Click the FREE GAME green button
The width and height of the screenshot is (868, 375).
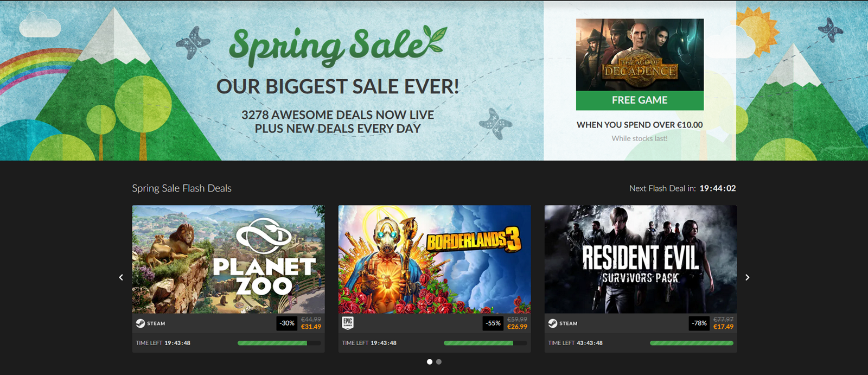click(640, 100)
